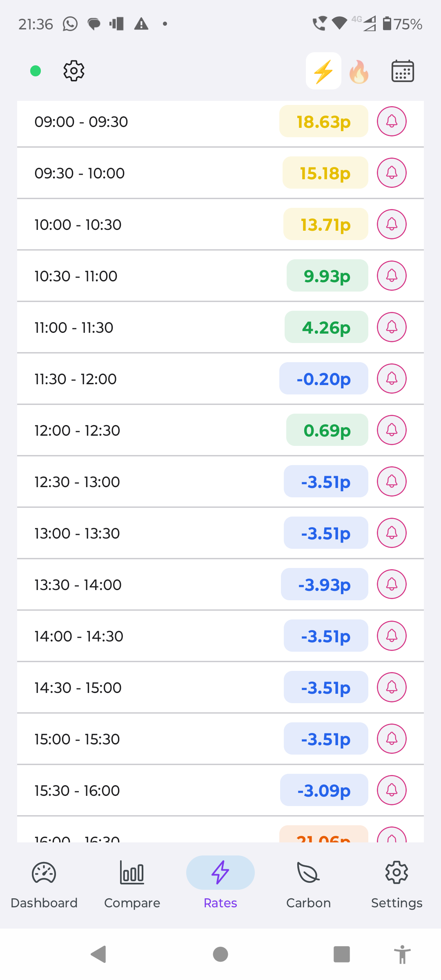Open the gear settings icon at top
Screen dimensions: 441x980
tap(74, 71)
